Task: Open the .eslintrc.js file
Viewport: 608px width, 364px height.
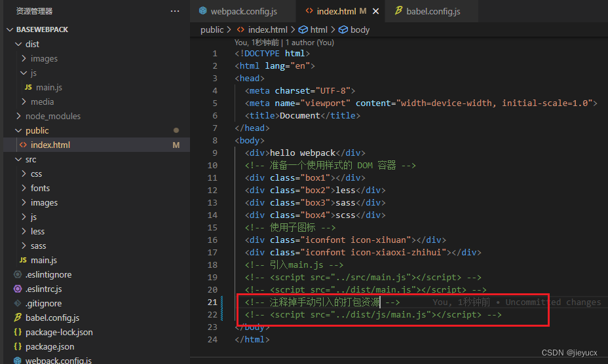Action: tap(43, 289)
